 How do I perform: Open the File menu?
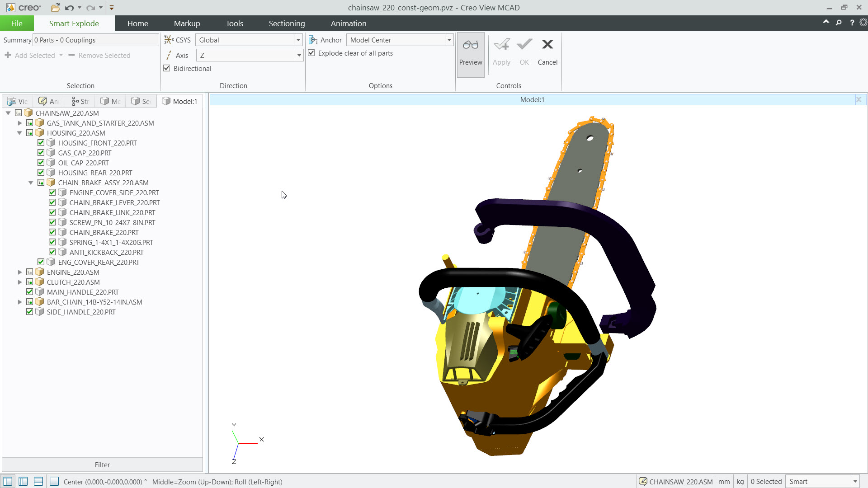[17, 23]
